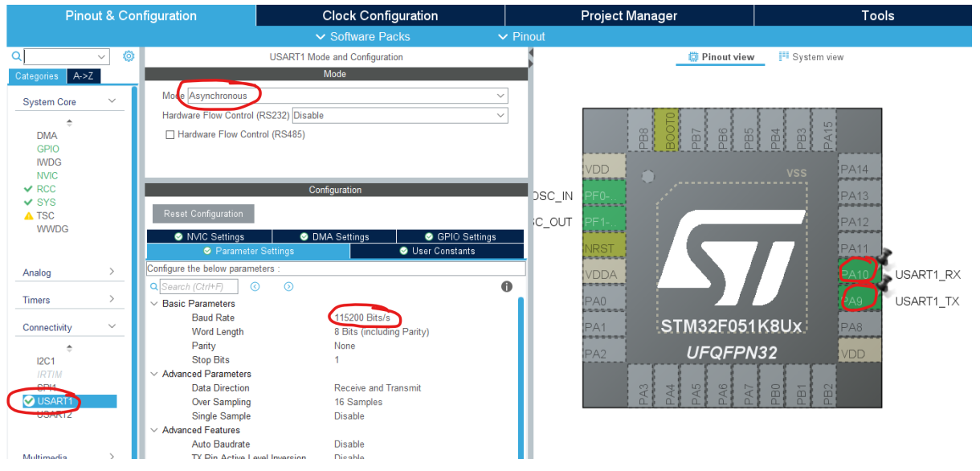The image size is (980, 471).
Task: Open the User Constants tab
Action: point(437,251)
